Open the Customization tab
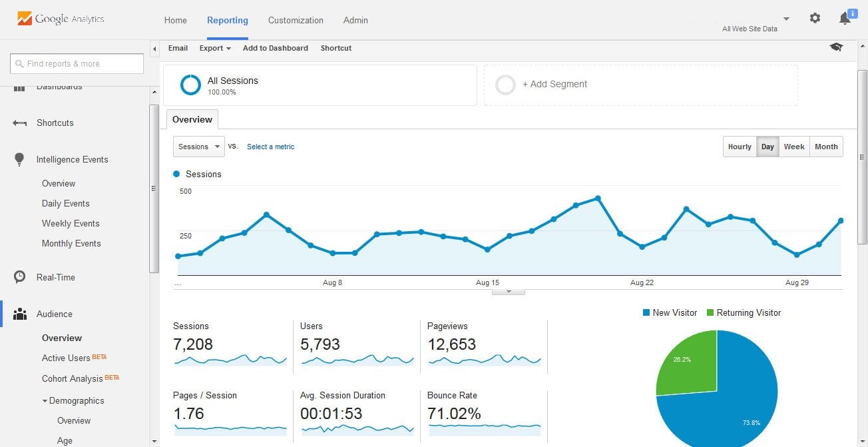The image size is (868, 447). coord(296,20)
